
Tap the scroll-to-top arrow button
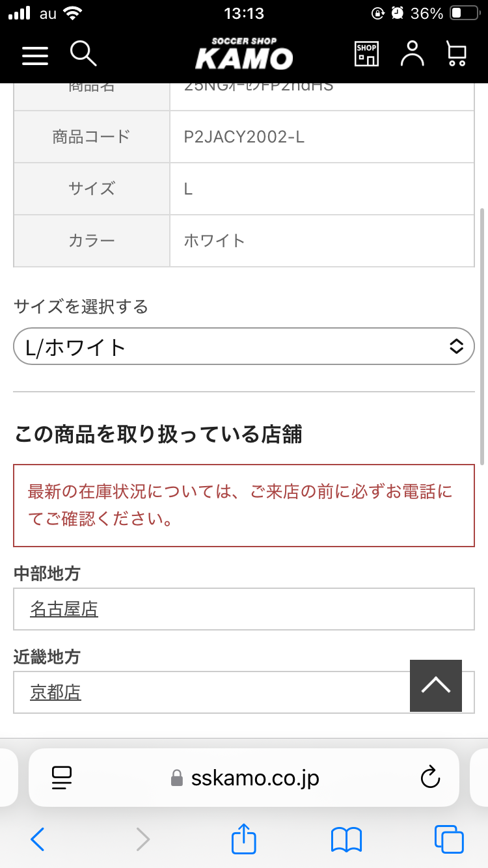point(436,686)
